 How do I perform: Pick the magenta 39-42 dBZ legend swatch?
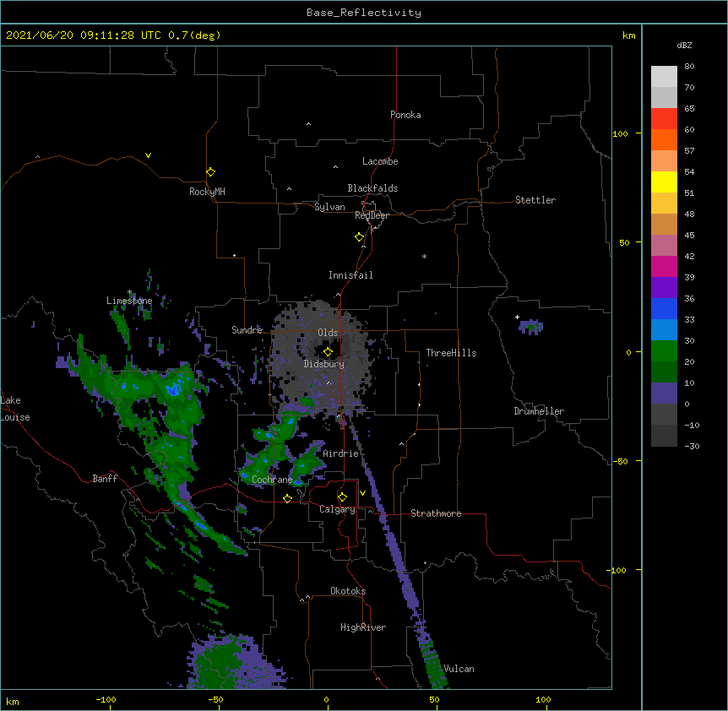tap(664, 266)
